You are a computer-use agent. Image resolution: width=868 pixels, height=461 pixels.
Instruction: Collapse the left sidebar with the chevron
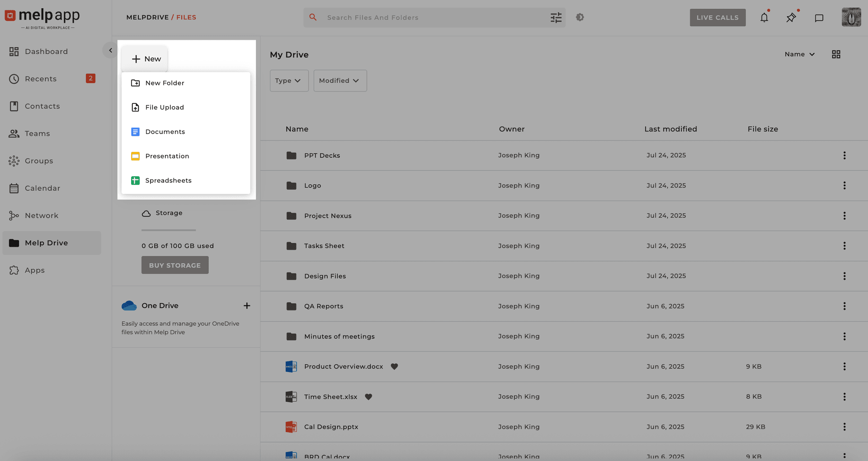pyautogui.click(x=110, y=50)
